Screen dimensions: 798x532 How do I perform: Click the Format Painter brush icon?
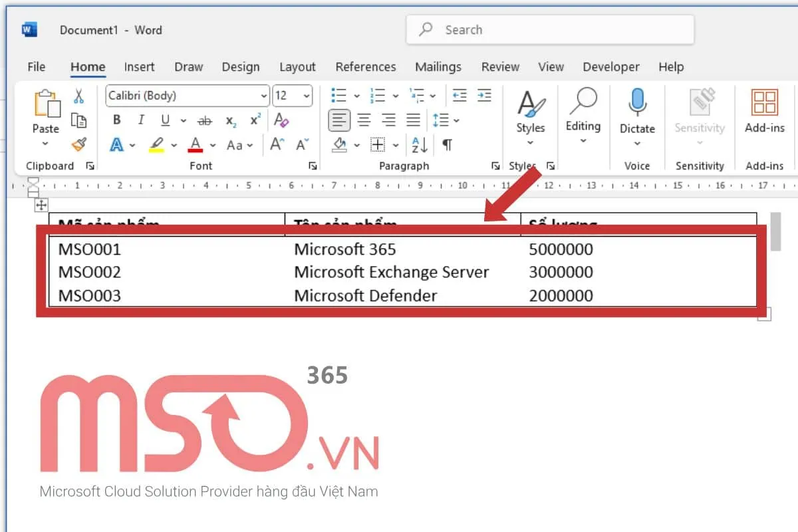78,144
